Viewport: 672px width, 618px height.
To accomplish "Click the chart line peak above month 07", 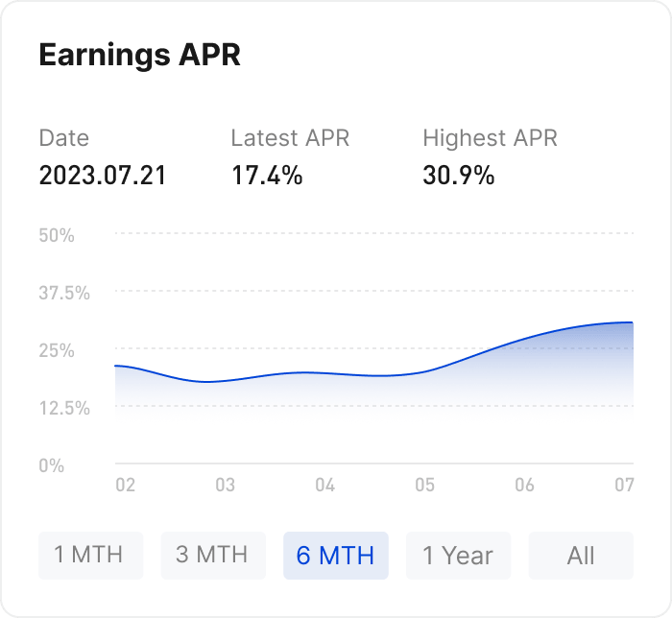I will point(629,322).
